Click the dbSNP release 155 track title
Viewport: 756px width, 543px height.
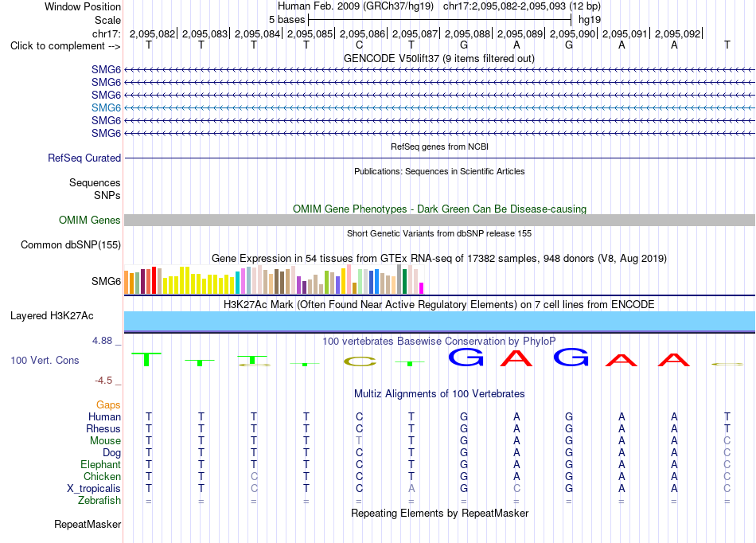pyautogui.click(x=439, y=233)
